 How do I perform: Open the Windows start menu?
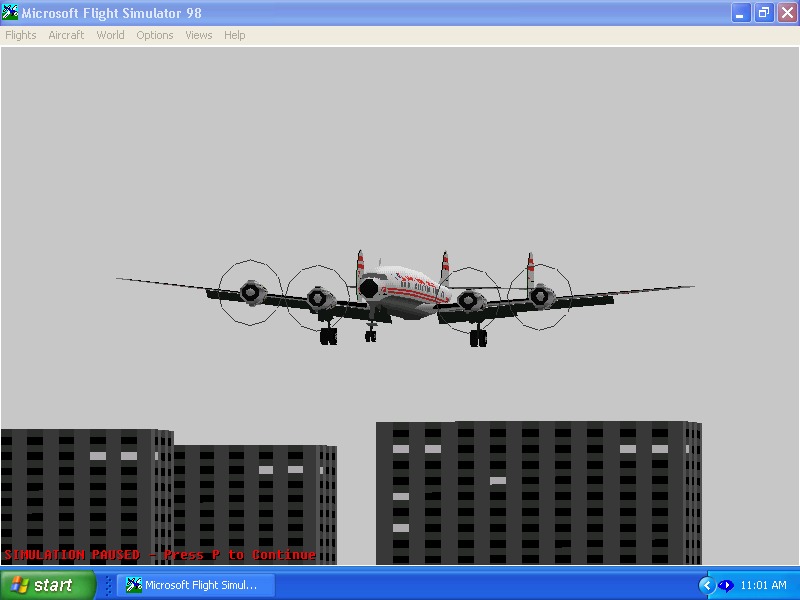click(47, 585)
